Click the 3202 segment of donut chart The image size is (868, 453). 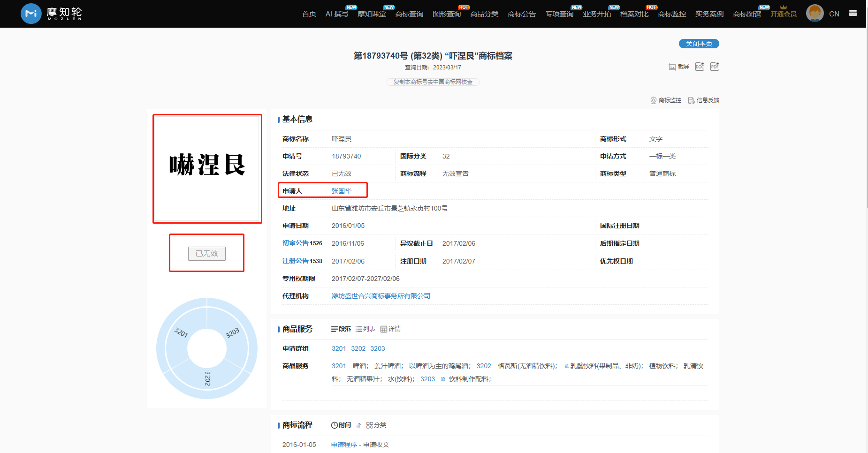click(x=207, y=380)
